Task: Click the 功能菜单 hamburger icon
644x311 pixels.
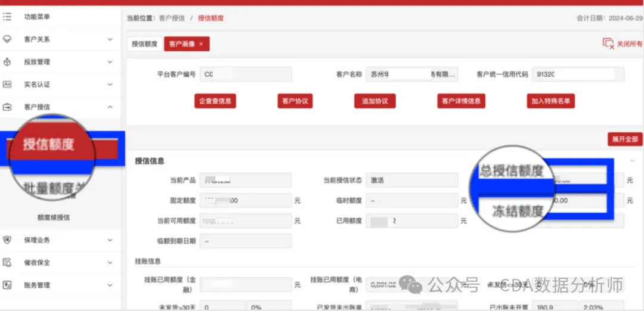Action: (8, 17)
